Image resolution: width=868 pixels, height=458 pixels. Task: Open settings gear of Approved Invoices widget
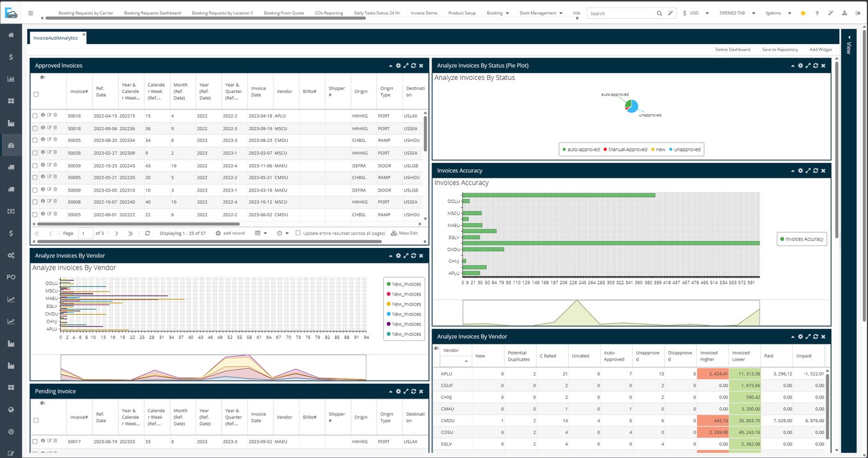pyautogui.click(x=399, y=65)
